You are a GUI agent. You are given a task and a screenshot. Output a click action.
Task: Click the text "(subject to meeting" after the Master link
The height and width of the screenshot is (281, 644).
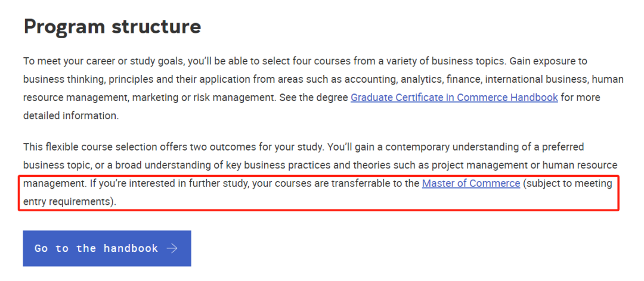pyautogui.click(x=568, y=183)
